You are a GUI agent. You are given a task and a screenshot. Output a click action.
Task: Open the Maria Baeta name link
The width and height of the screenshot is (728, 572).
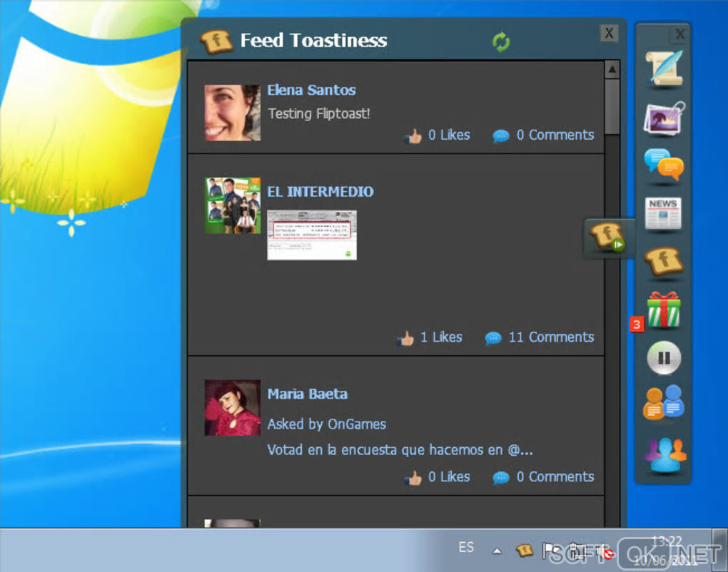click(308, 394)
